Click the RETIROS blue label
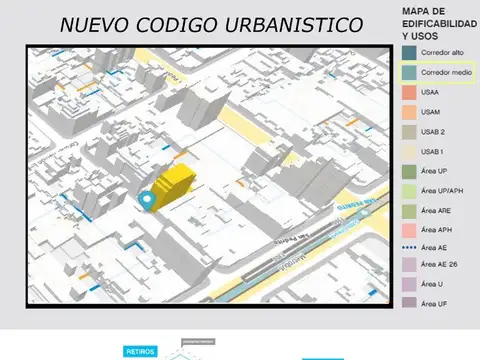The height and width of the screenshot is (360, 480). [140, 352]
